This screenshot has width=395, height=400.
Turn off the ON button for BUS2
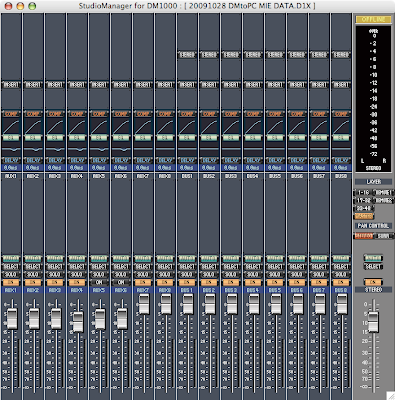209,282
